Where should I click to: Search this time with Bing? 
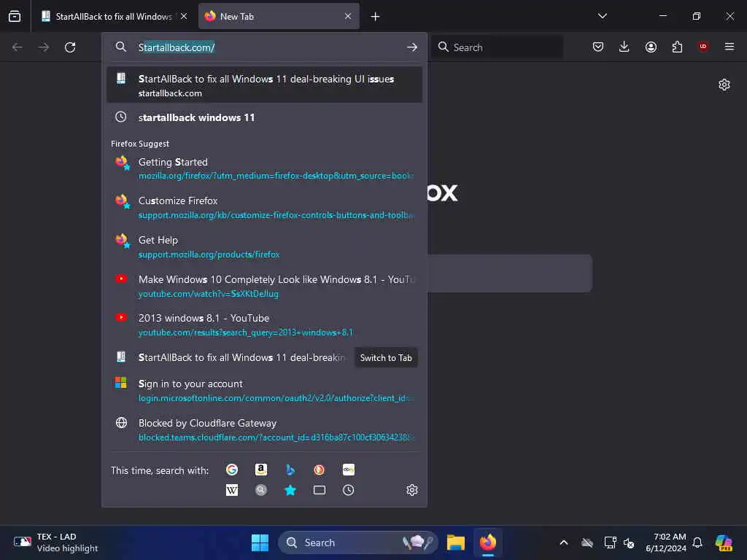(290, 470)
